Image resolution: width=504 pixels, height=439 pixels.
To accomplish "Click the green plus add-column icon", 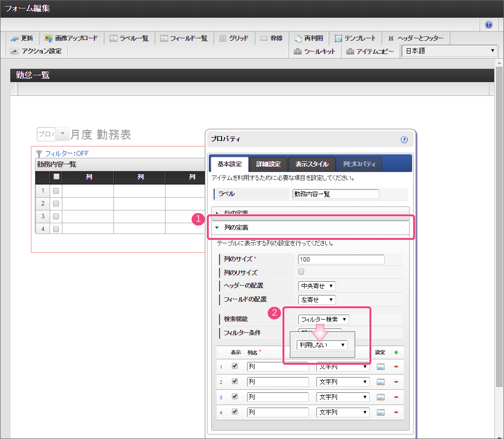I will pos(396,352).
